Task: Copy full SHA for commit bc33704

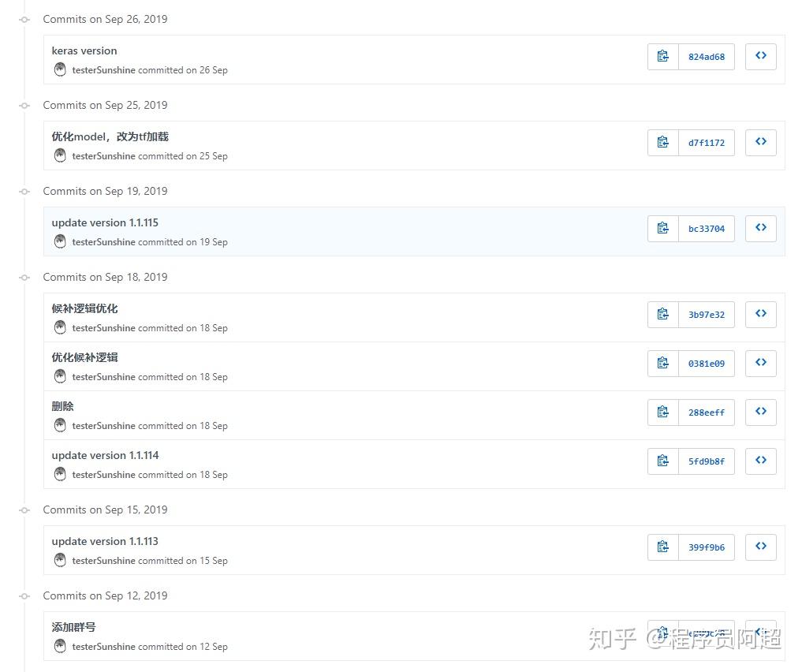Action: 663,228
